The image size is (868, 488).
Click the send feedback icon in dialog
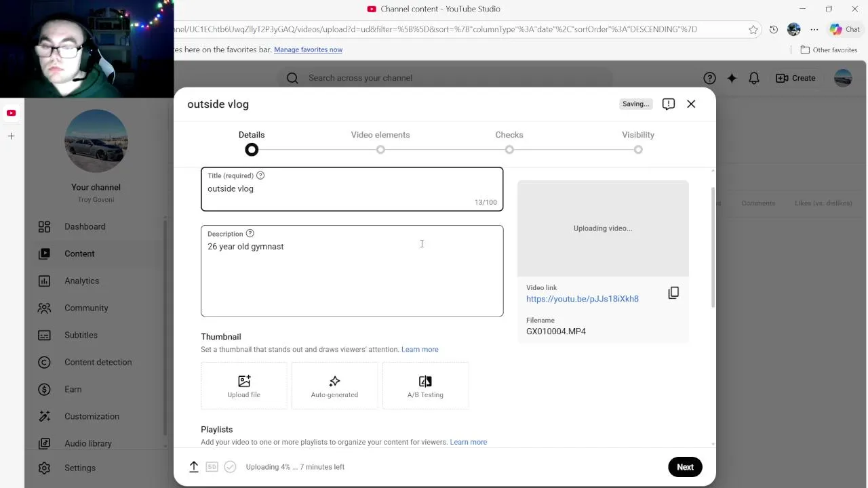[x=669, y=104]
